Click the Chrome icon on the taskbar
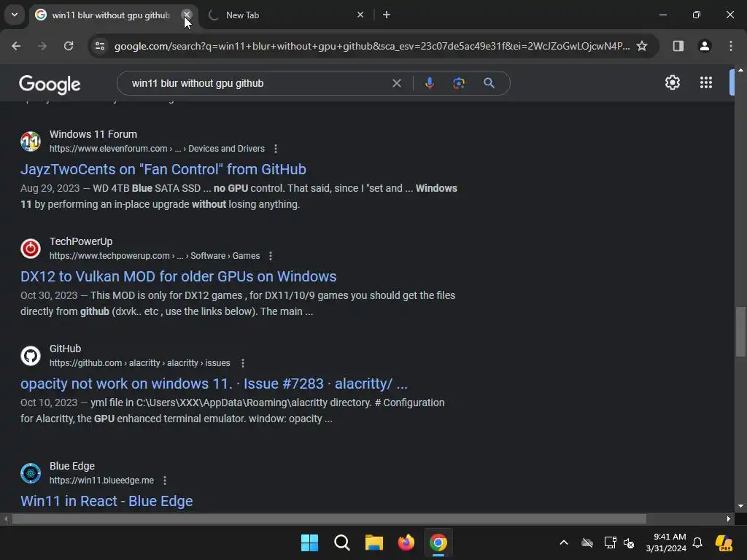Image resolution: width=747 pixels, height=560 pixels. tap(438, 542)
